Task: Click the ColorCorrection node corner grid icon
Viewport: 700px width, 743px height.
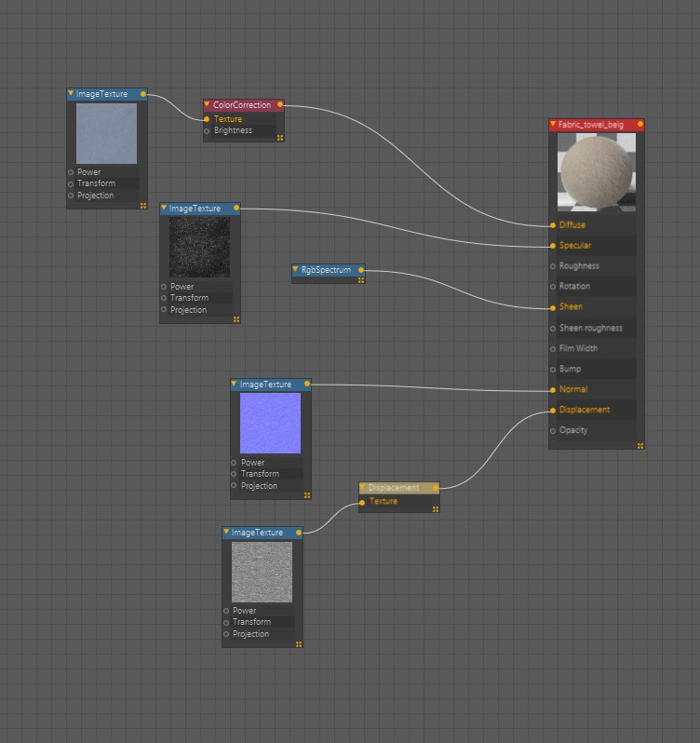Action: 280,138
